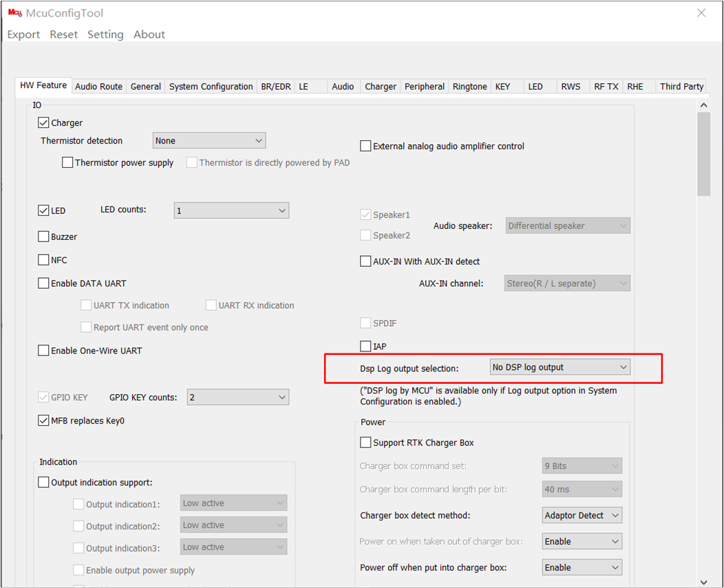Screen dimensions: 724x588
Task: Check Enable DATA UART
Action: pyautogui.click(x=43, y=283)
